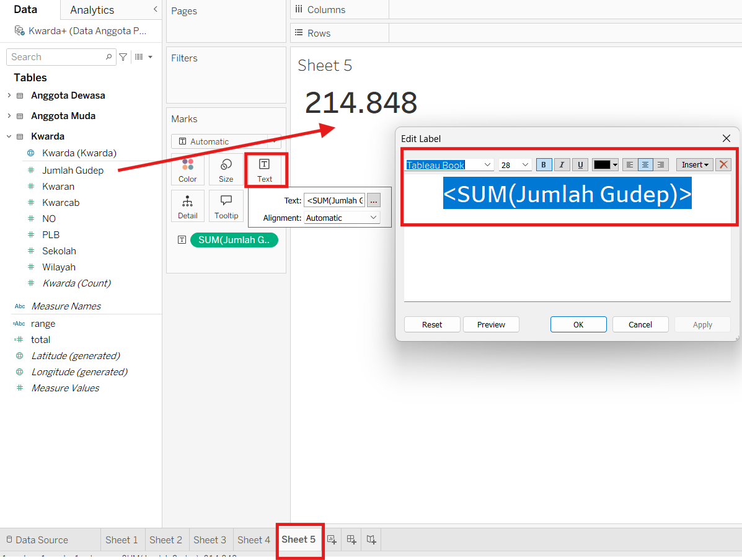Collapse the Kwarda table
Image resolution: width=742 pixels, height=560 pixels.
(x=9, y=136)
